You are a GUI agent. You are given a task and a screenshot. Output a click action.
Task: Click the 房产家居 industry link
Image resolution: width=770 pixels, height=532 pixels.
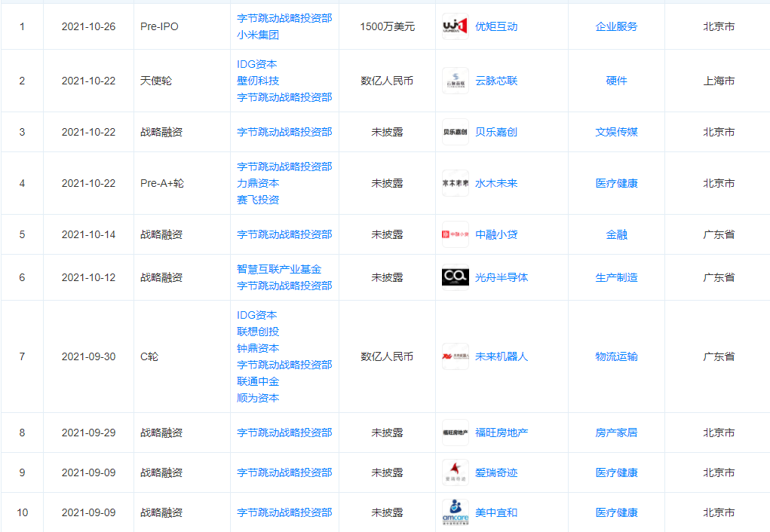[616, 433]
